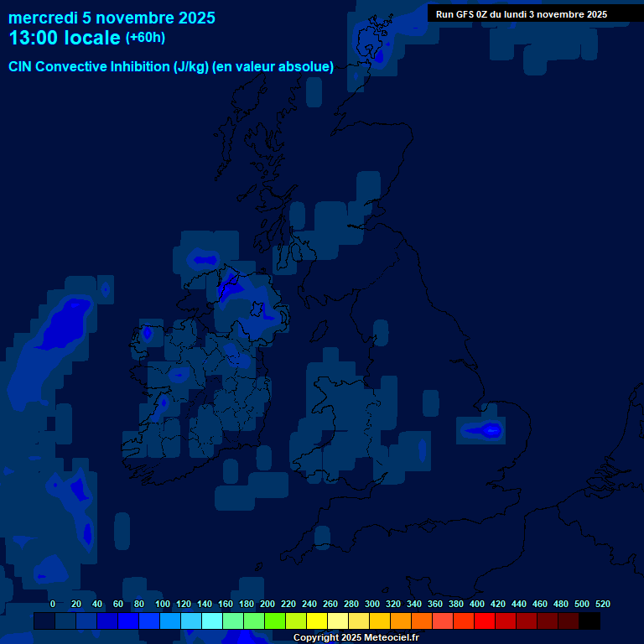This screenshot has height=644, width=644.
Task: Click the blue CIN patch over East Anglia
Action: pos(486,430)
